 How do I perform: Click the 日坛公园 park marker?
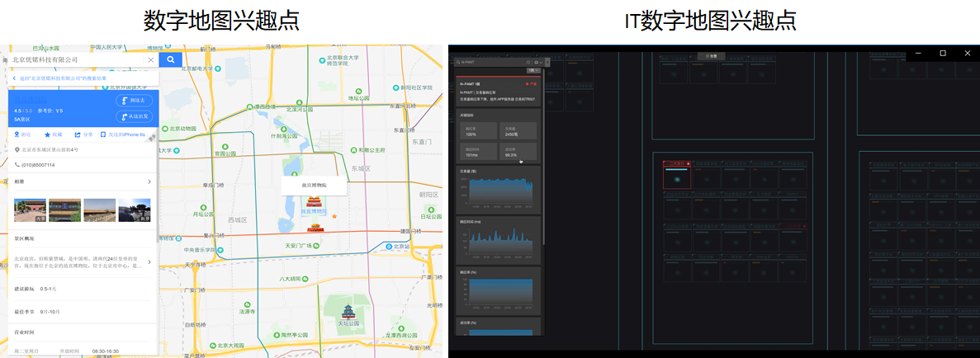point(430,210)
